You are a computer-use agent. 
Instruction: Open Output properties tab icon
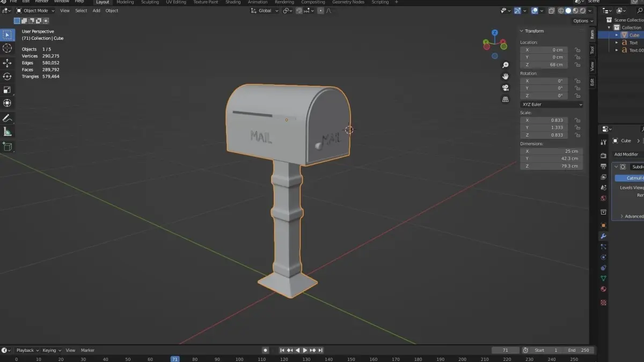(603, 166)
